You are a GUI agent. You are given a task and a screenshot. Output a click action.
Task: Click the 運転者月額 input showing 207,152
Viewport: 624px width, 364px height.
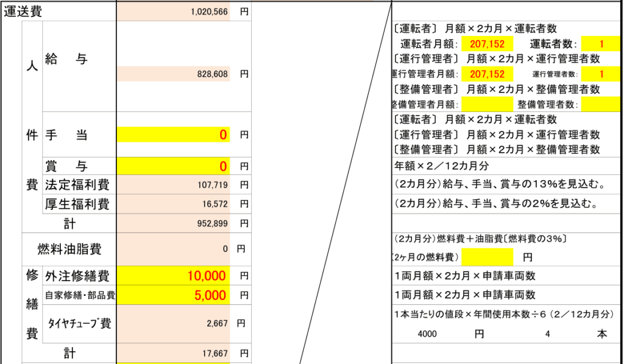pos(487,44)
